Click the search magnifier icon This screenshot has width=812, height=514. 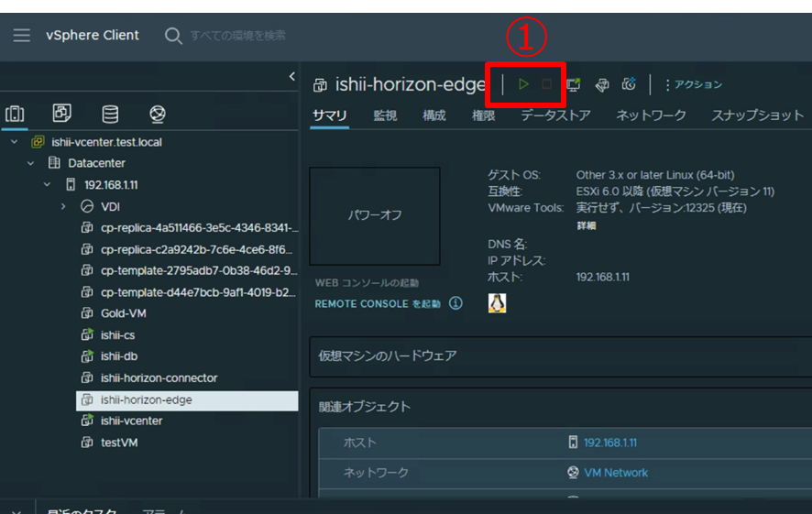(x=173, y=36)
